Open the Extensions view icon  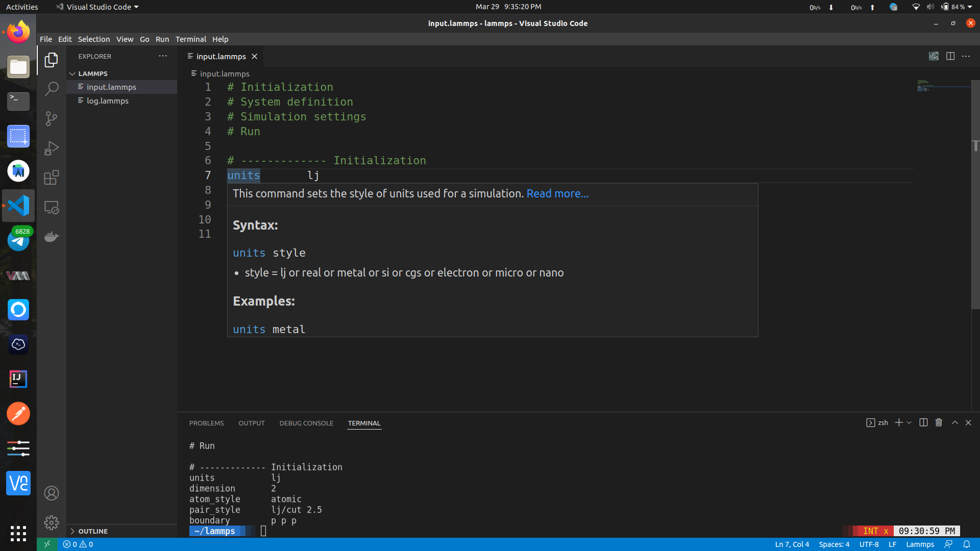point(51,178)
